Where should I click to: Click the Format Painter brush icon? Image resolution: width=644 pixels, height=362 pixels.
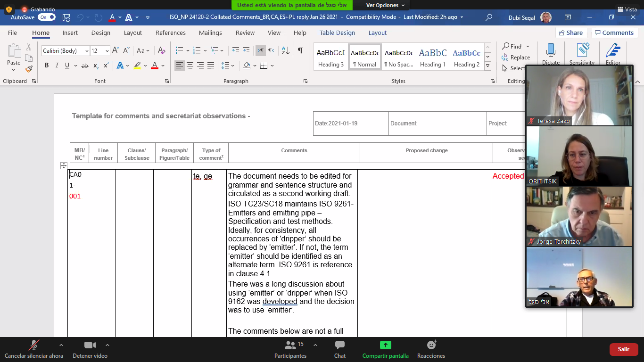coord(29,69)
